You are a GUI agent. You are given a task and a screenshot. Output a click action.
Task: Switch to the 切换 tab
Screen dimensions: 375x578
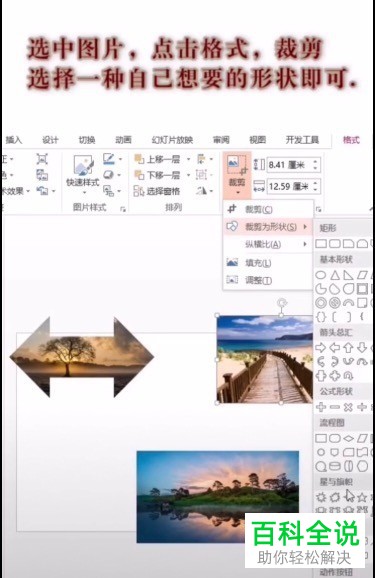pyautogui.click(x=87, y=140)
